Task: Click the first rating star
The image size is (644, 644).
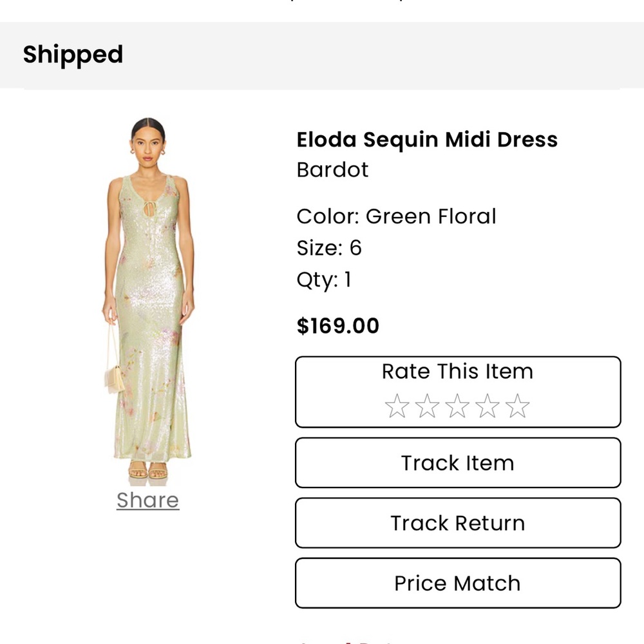Action: pyautogui.click(x=396, y=406)
